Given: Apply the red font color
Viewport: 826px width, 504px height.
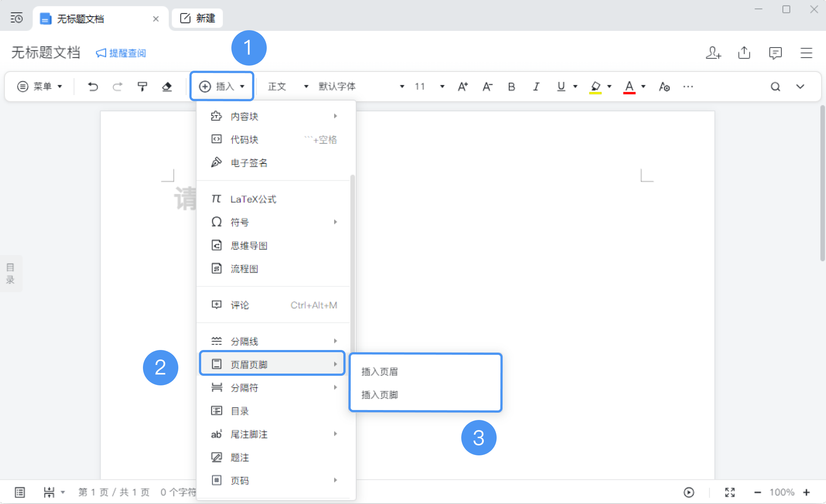Looking at the screenshot, I should [x=629, y=87].
